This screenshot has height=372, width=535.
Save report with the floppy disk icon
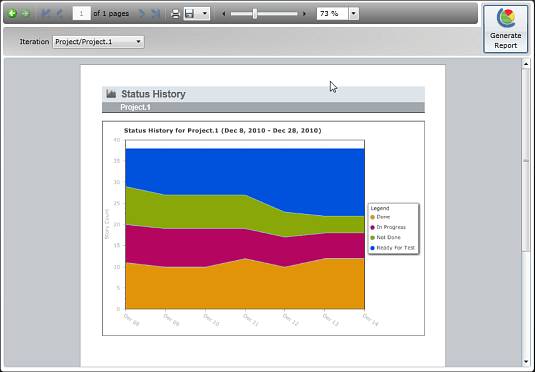point(189,14)
